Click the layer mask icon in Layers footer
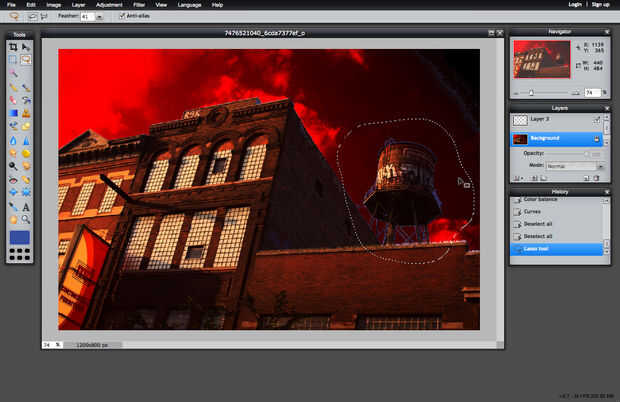Screen dimensions: 620x402 point(534,178)
